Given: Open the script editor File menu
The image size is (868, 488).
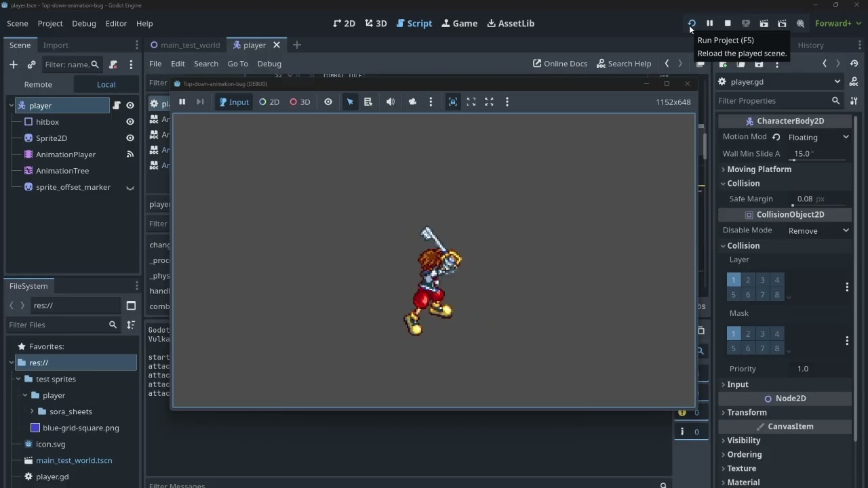Looking at the screenshot, I should coord(155,64).
